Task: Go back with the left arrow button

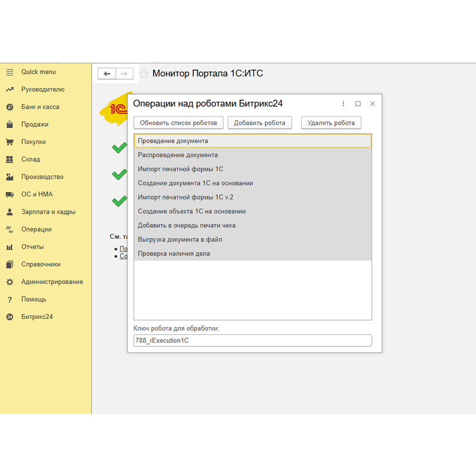Action: [x=107, y=74]
